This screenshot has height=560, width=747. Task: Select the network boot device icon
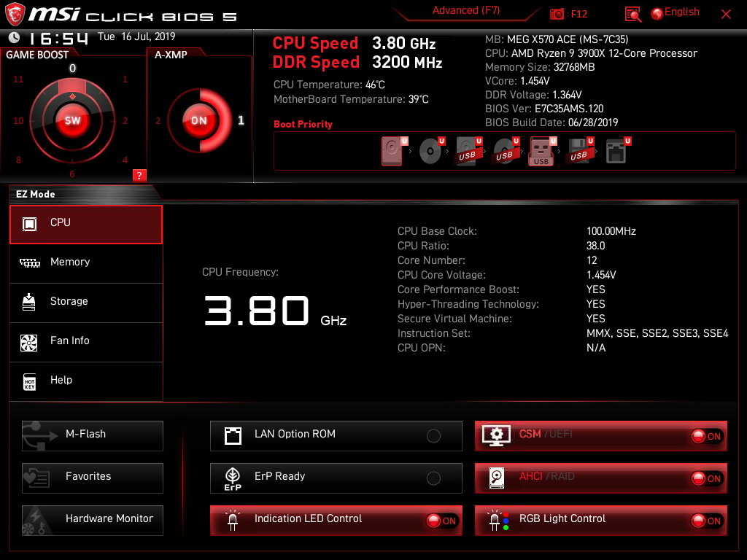[x=617, y=151]
